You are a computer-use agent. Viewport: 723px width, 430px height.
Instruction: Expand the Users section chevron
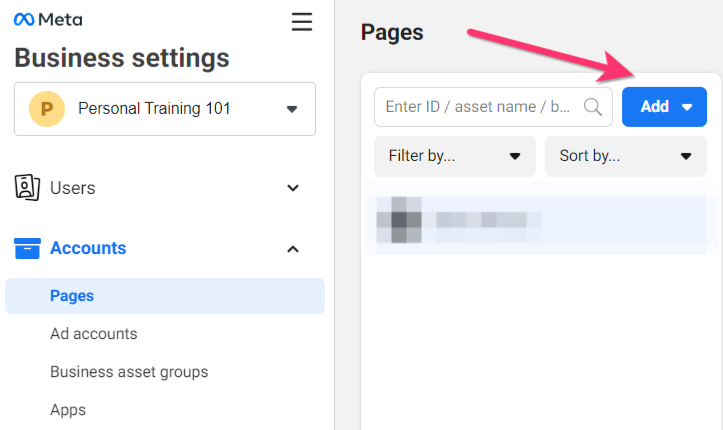pos(293,188)
